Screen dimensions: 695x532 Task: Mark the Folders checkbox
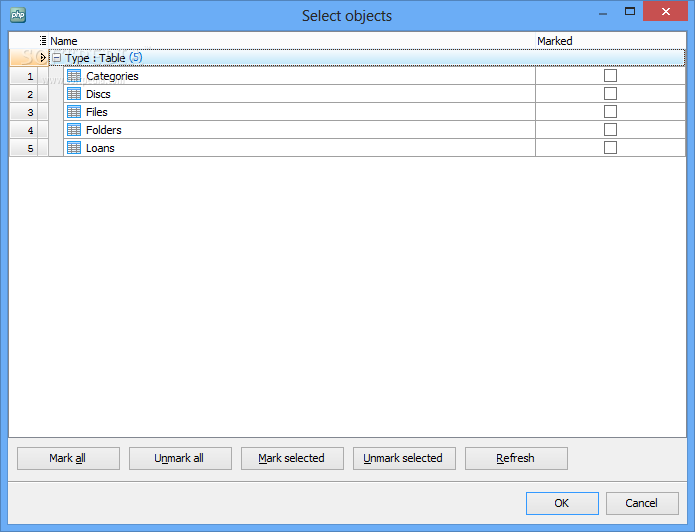coord(610,130)
